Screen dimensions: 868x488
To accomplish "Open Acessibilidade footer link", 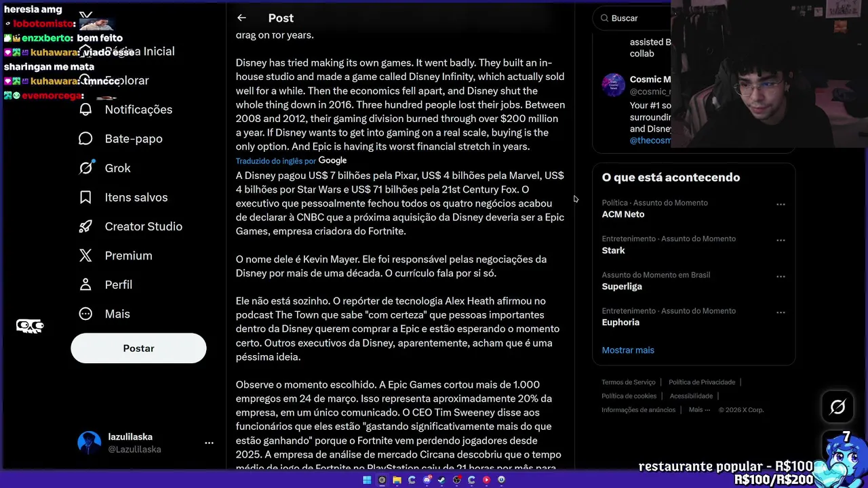I will pyautogui.click(x=691, y=396).
